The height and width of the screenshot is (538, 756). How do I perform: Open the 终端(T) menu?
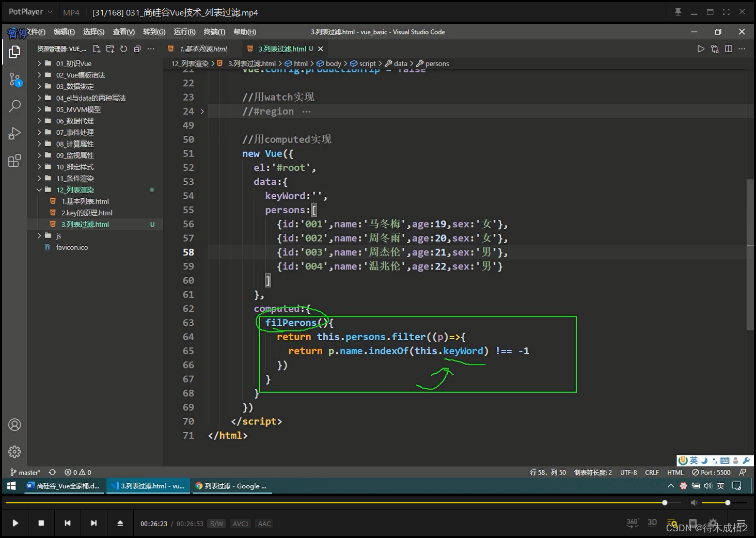[x=214, y=32]
